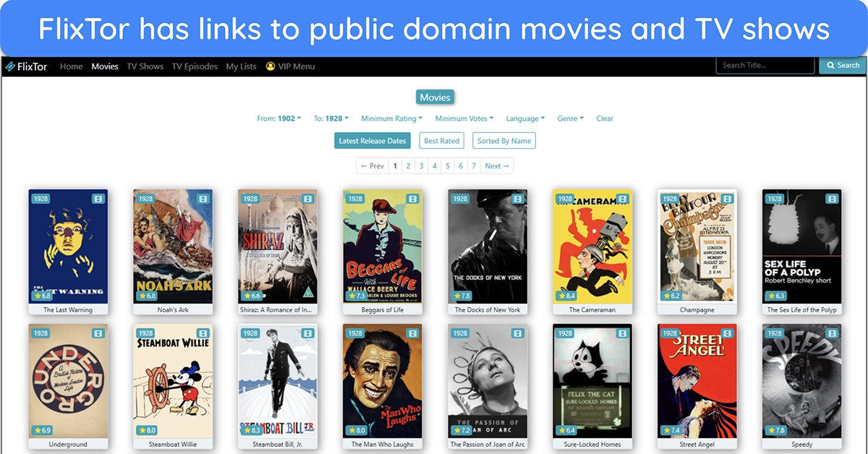Go to page 4 of results
Screen dimensions: 868x454
tap(434, 166)
